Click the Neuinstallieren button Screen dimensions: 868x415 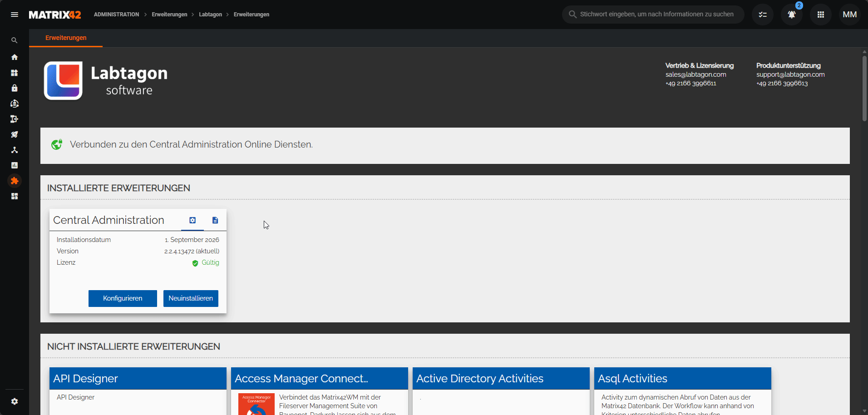pos(191,298)
